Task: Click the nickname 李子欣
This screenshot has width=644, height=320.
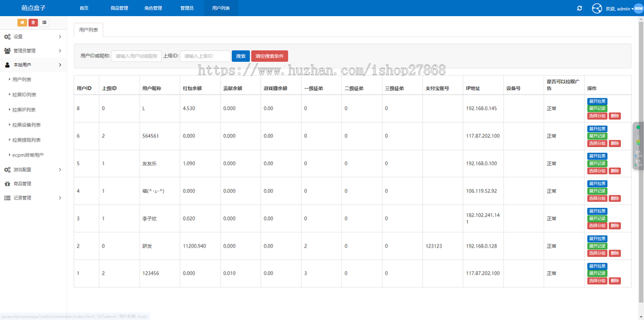Action: tap(149, 219)
